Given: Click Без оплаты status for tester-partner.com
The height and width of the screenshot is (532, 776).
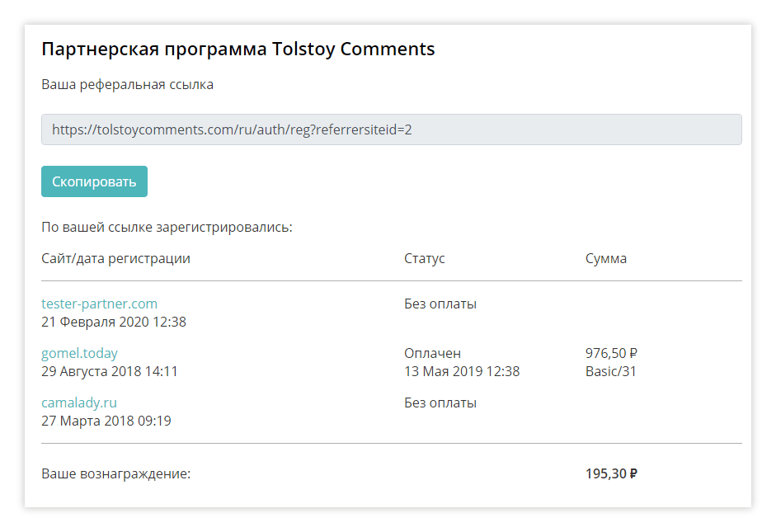Looking at the screenshot, I should [x=440, y=304].
